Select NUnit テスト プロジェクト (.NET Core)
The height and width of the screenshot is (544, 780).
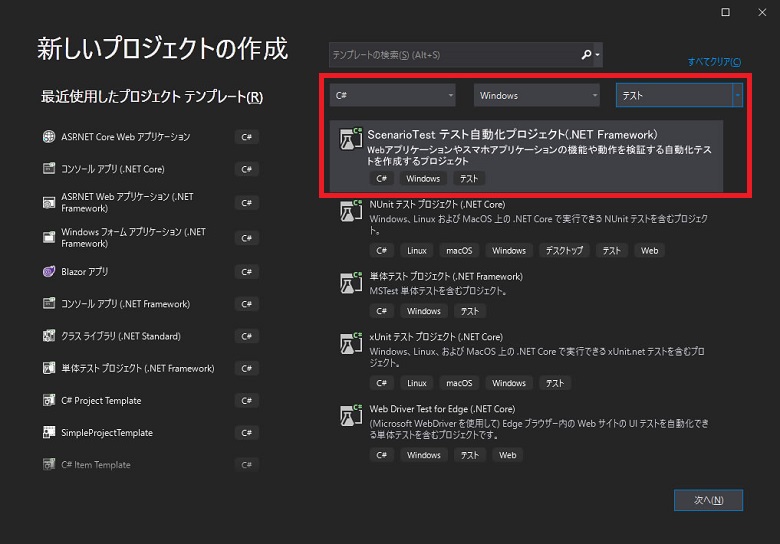[526, 229]
